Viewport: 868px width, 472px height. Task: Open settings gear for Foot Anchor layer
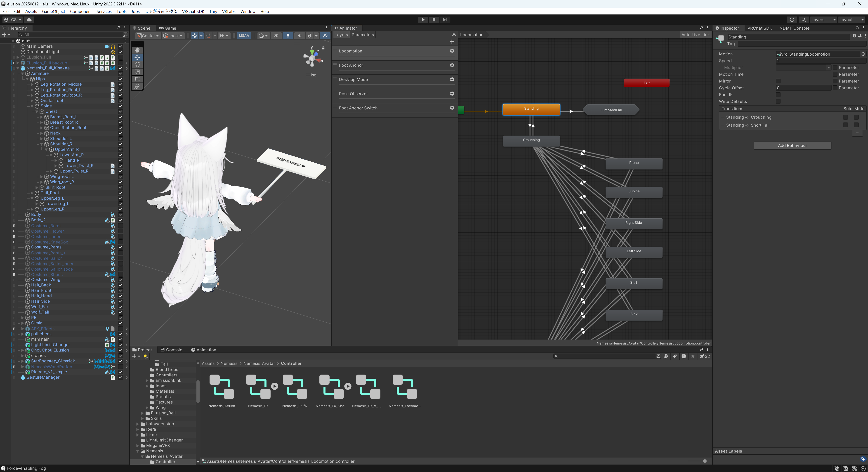[x=452, y=65]
